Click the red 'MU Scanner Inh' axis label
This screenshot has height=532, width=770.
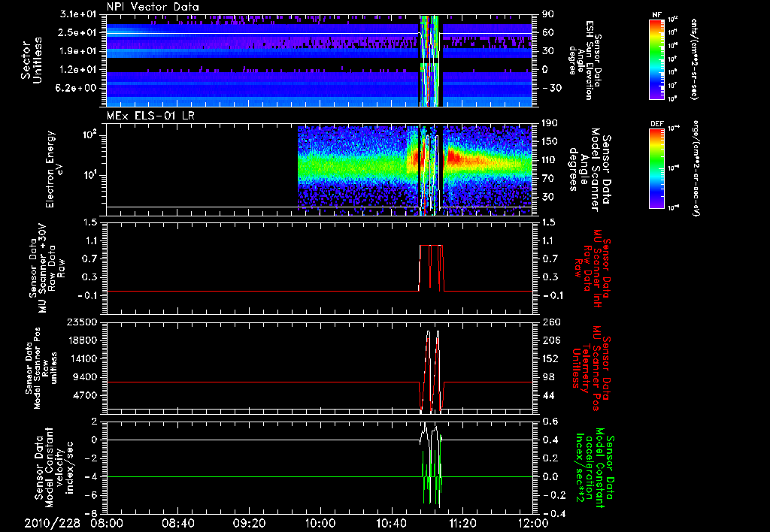[x=595, y=269]
